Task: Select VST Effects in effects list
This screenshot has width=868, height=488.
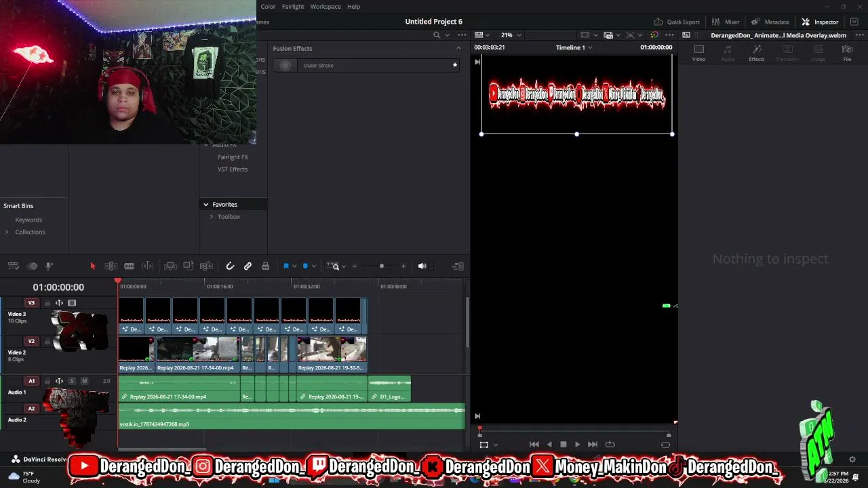Action: point(233,169)
